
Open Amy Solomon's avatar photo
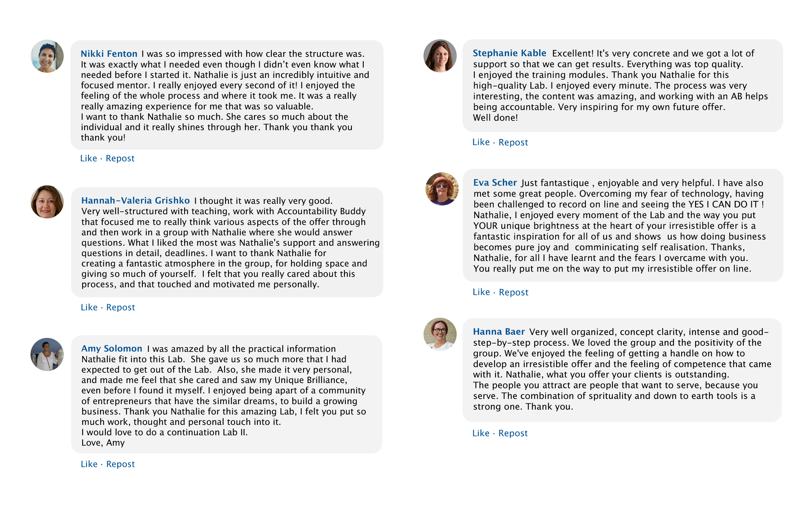tap(47, 354)
